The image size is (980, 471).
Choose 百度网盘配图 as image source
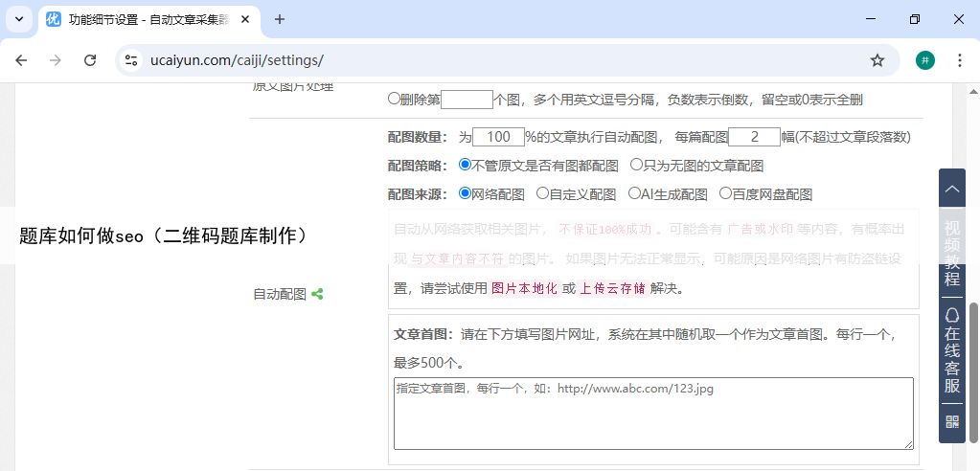click(725, 193)
